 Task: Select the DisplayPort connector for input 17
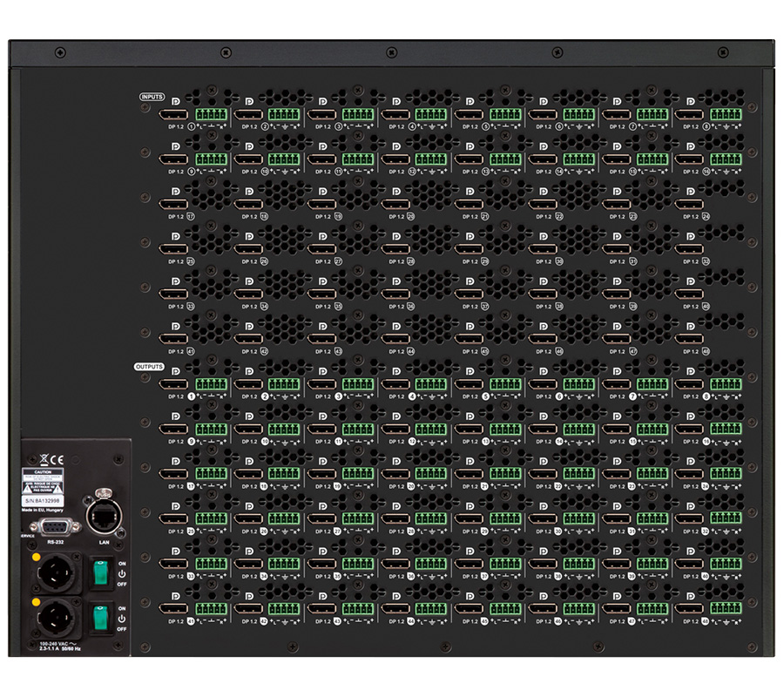click(x=172, y=204)
